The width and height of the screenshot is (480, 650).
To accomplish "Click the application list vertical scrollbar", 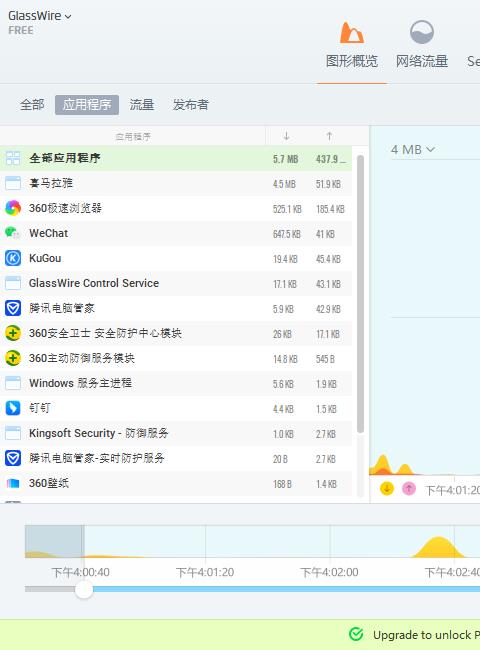I will click(x=360, y=294).
